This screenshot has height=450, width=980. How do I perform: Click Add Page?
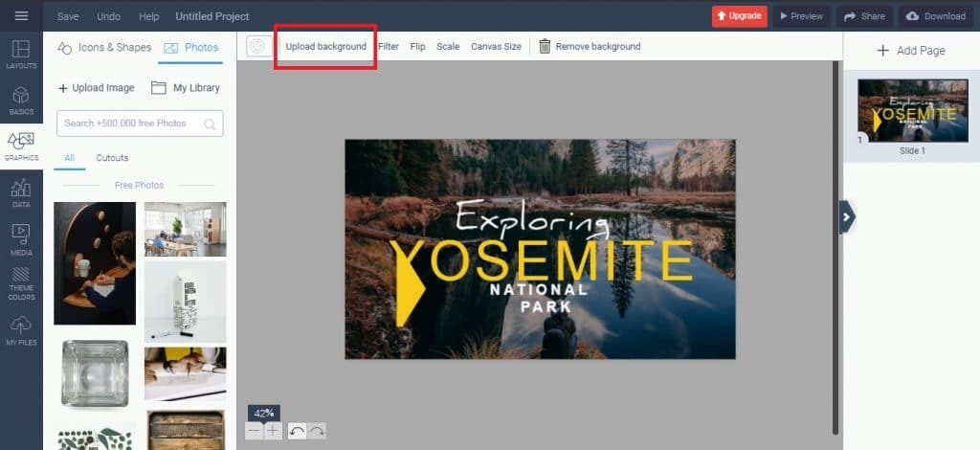(911, 51)
